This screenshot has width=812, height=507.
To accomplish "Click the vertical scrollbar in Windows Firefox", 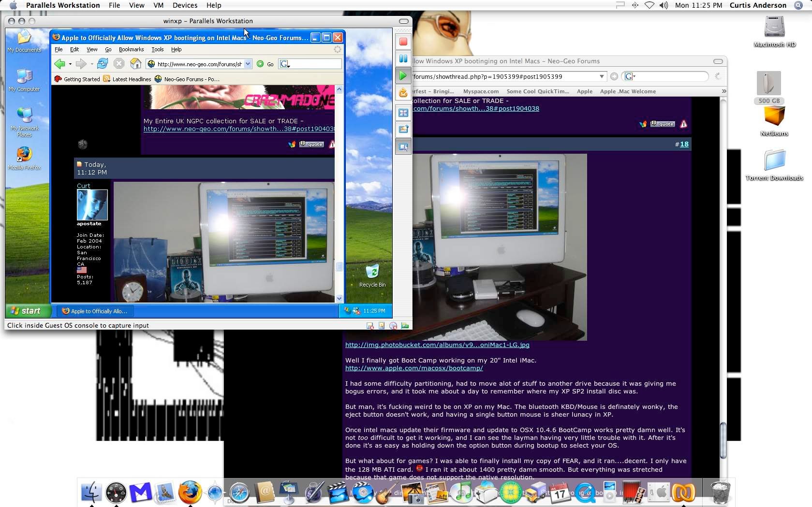I will (x=339, y=194).
